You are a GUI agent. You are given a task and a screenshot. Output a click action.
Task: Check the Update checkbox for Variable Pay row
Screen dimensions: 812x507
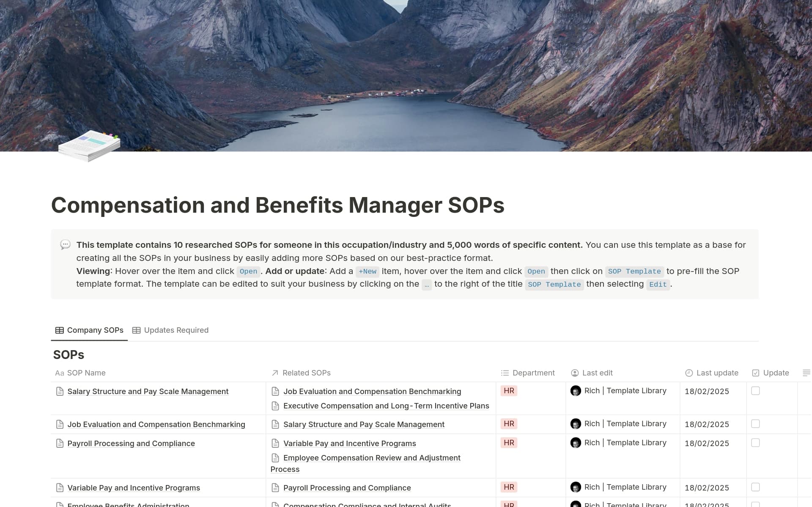[x=755, y=487]
